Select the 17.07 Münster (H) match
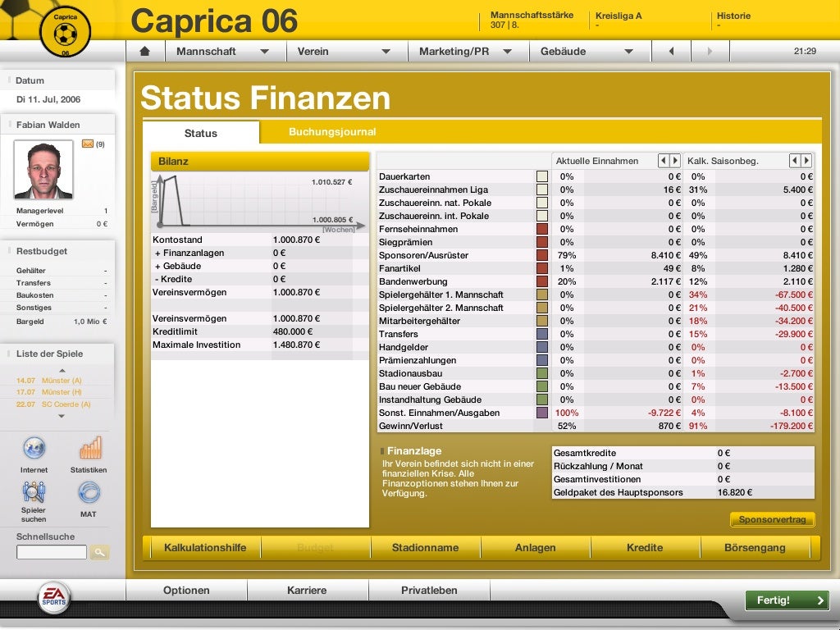Viewport: 840px width, 630px height. [48, 392]
